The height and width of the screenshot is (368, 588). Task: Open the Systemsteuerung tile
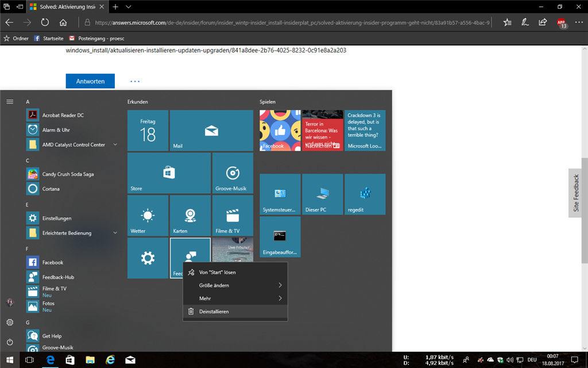point(280,194)
